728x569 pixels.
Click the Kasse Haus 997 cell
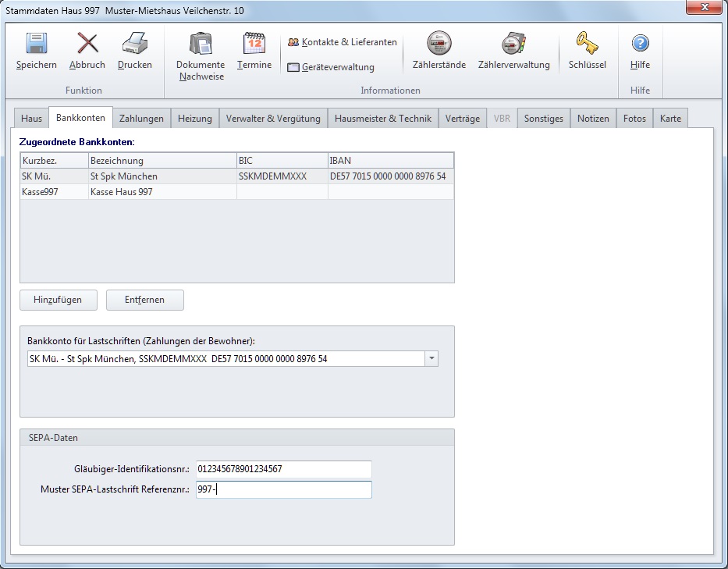tap(162, 192)
